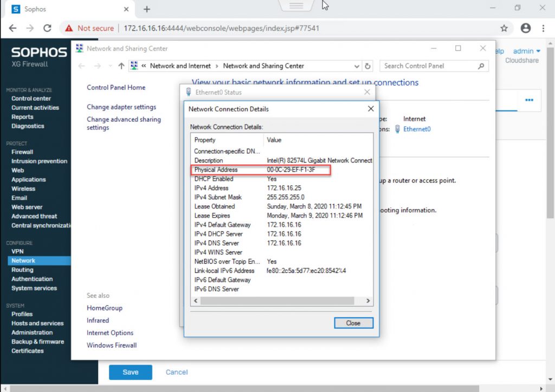Open Current activities in Sophos sidebar
The width and height of the screenshot is (555, 392).
(35, 107)
